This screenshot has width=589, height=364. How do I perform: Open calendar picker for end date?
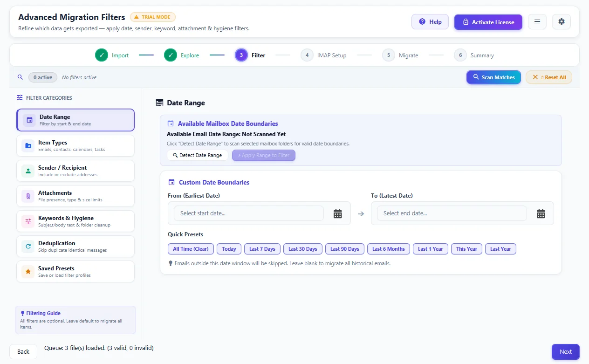(541, 213)
